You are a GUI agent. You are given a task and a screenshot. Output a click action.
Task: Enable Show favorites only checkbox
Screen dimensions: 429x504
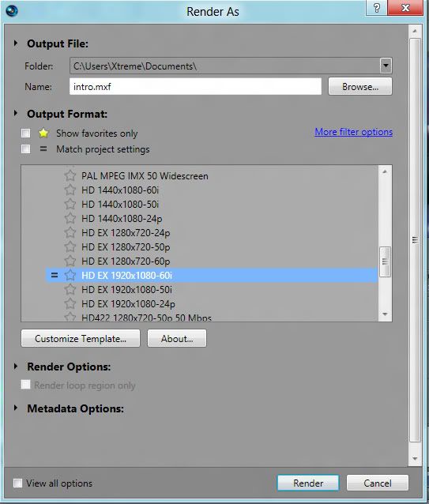[x=26, y=133]
